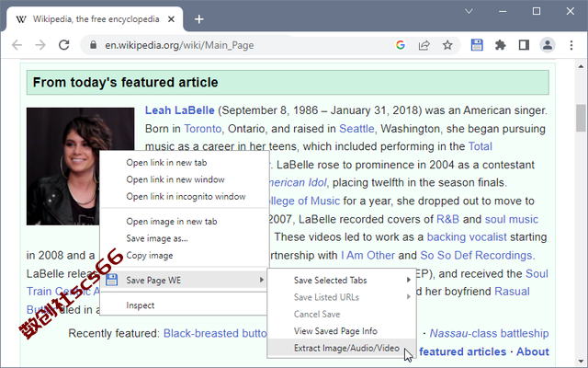Screen dimensions: 588x368
Task: Go back to the previous page
Action: (17, 45)
